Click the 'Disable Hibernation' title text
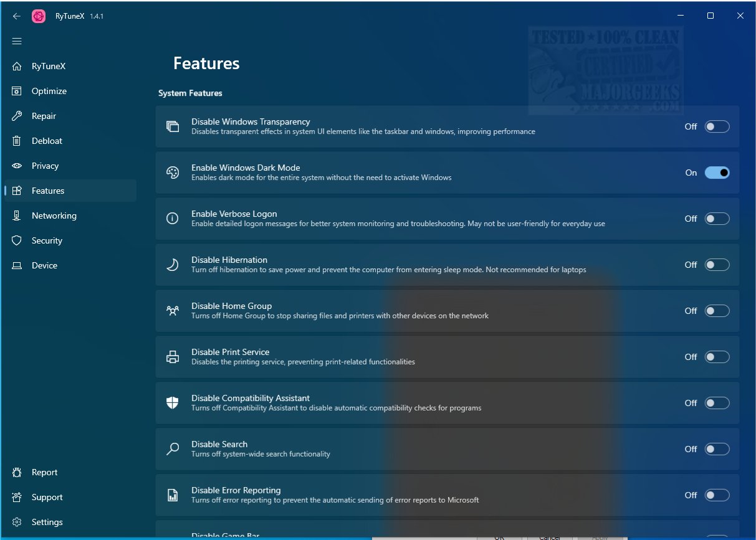 pyautogui.click(x=229, y=260)
